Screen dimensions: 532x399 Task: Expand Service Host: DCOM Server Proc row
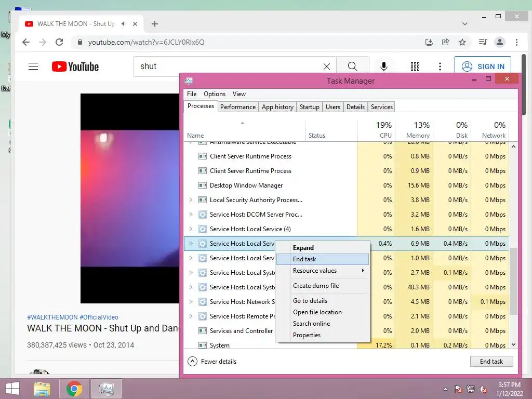191,215
